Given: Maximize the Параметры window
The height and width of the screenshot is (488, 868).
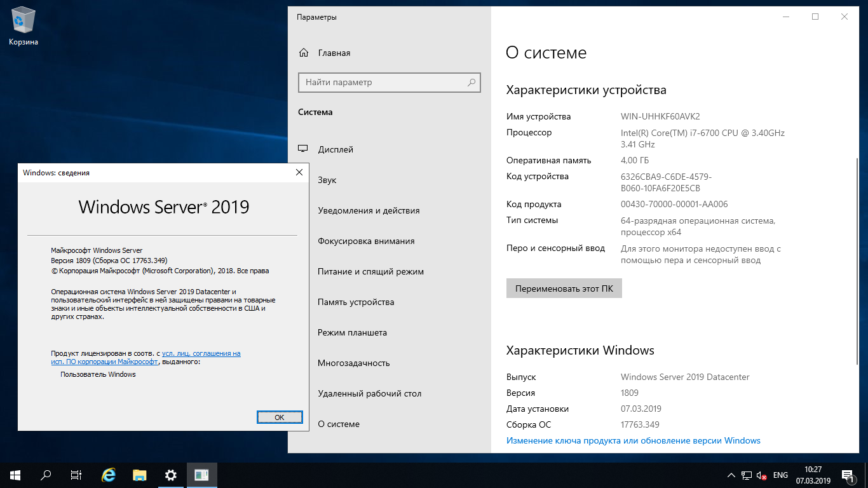Looking at the screenshot, I should pos(815,17).
